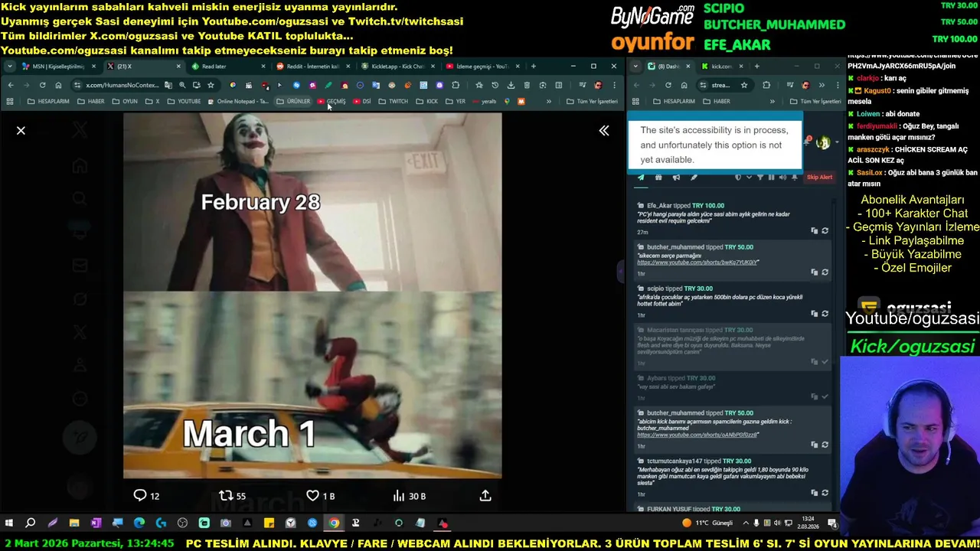This screenshot has width=980, height=551.
Task: Open Chrome profile avatar in left browser
Action: (x=598, y=85)
